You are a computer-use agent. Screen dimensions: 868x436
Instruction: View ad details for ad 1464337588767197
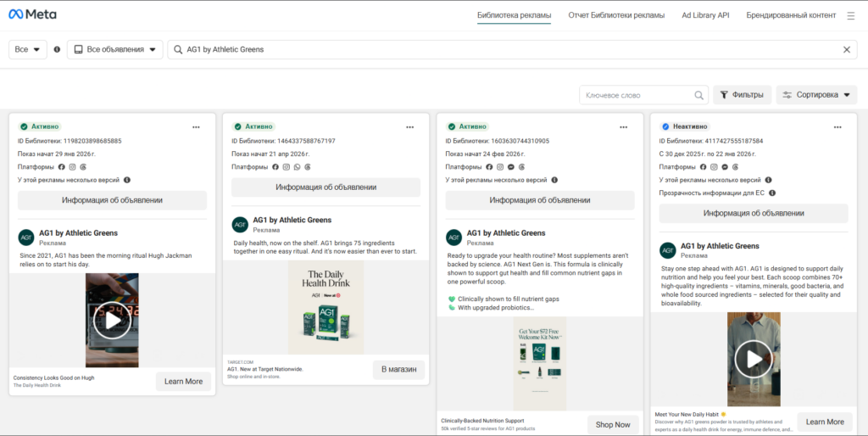pos(326,187)
